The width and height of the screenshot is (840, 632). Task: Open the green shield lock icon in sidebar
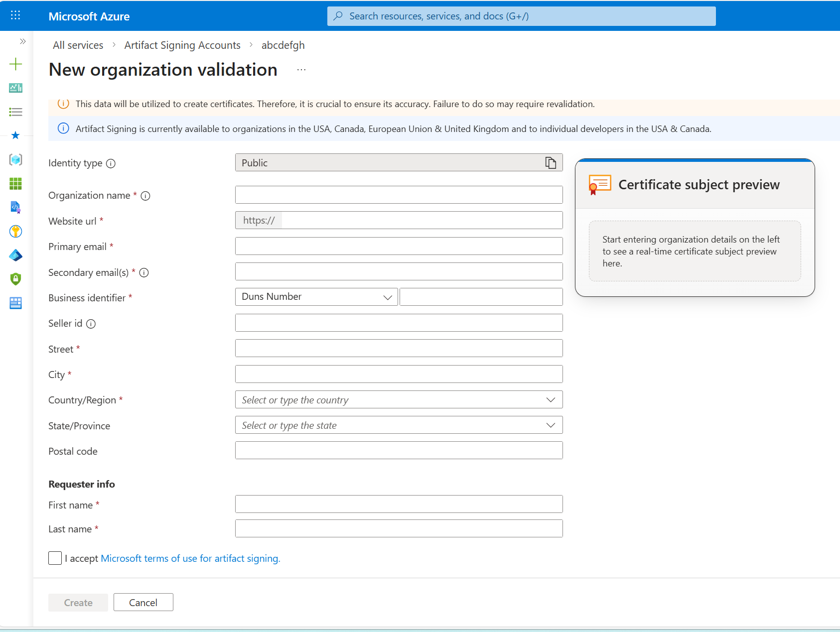[x=15, y=279]
